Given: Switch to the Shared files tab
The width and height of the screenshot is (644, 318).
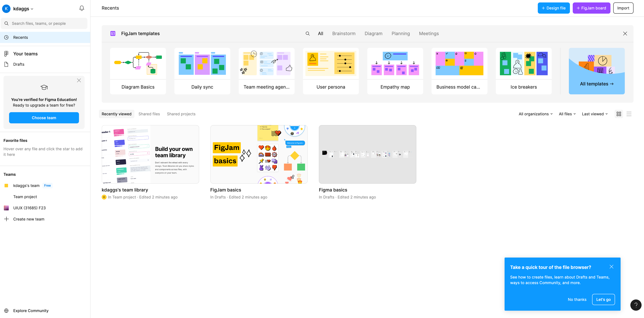Looking at the screenshot, I should coord(149,114).
